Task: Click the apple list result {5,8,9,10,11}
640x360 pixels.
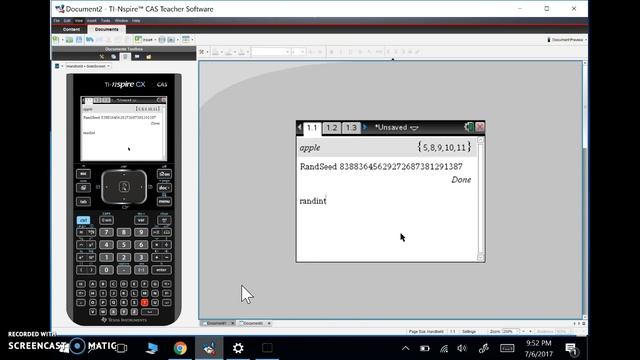Action: (x=444, y=147)
